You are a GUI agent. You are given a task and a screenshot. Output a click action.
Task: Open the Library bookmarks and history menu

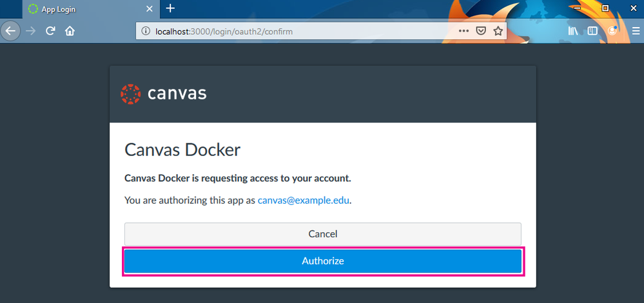[x=573, y=31]
